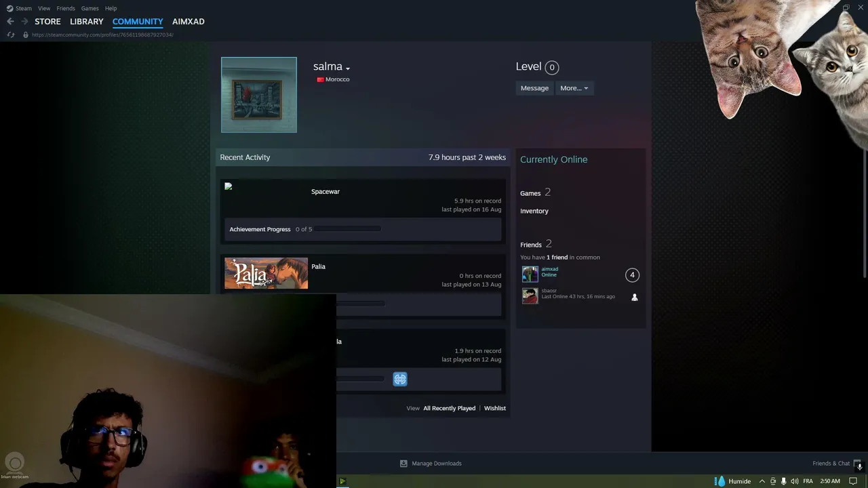Screen dimensions: 868x488
Task: Open the volume speaker icon in the tray
Action: [x=794, y=481]
